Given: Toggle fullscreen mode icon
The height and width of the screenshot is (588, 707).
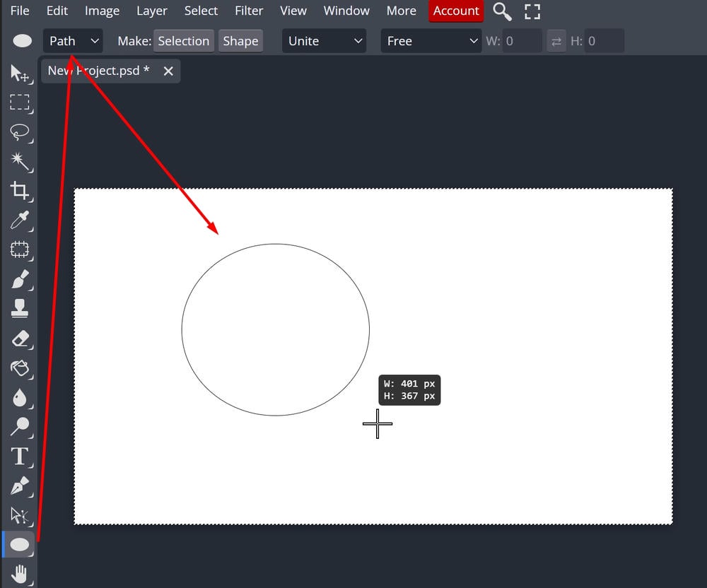Looking at the screenshot, I should tap(532, 11).
